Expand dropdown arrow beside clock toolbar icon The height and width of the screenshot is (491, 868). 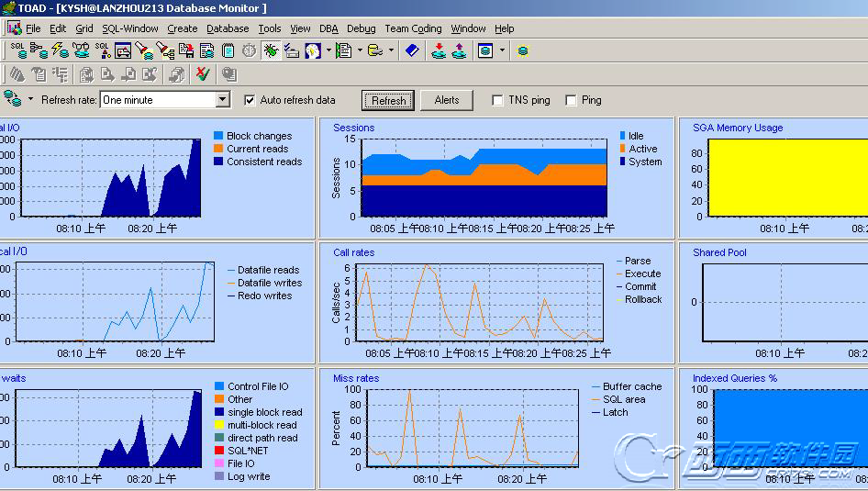pos(328,50)
